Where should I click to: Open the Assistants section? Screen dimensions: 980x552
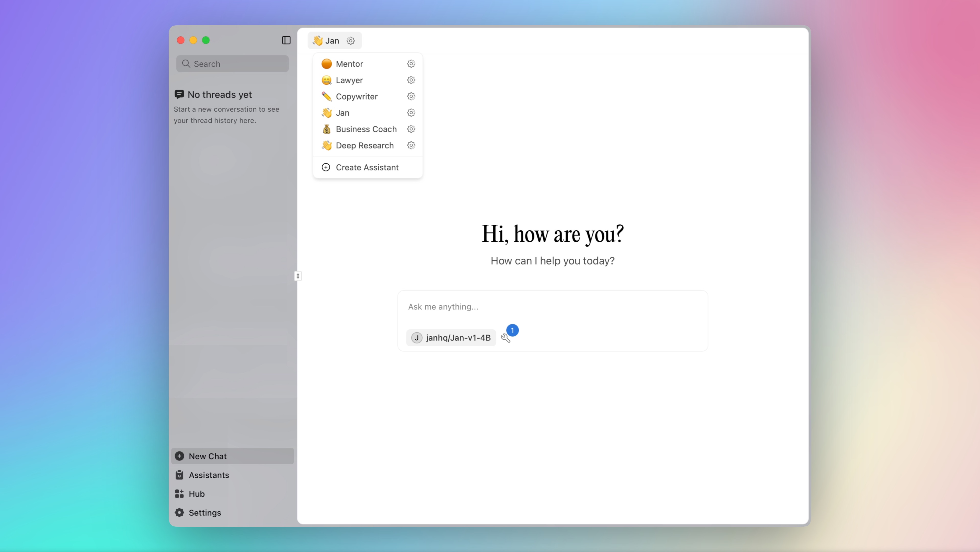pos(209,475)
